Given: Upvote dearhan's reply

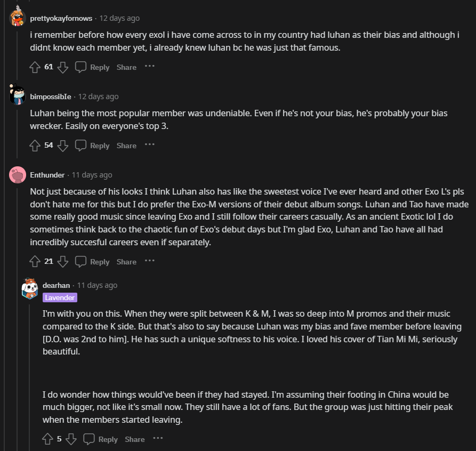Looking at the screenshot, I should [48, 439].
